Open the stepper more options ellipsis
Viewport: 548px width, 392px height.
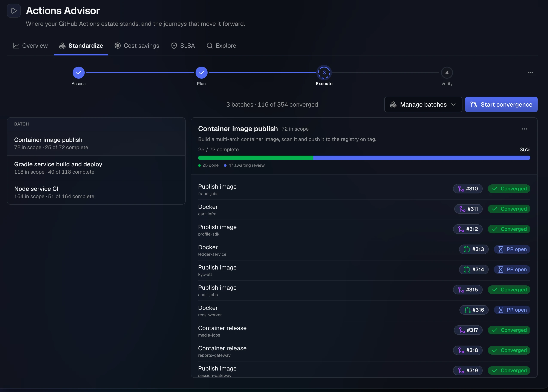click(x=531, y=73)
